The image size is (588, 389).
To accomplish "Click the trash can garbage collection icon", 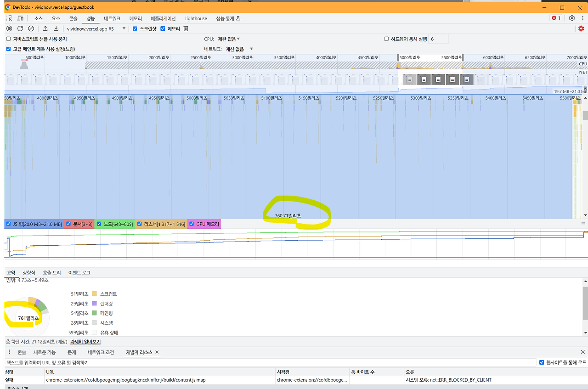I will [186, 28].
